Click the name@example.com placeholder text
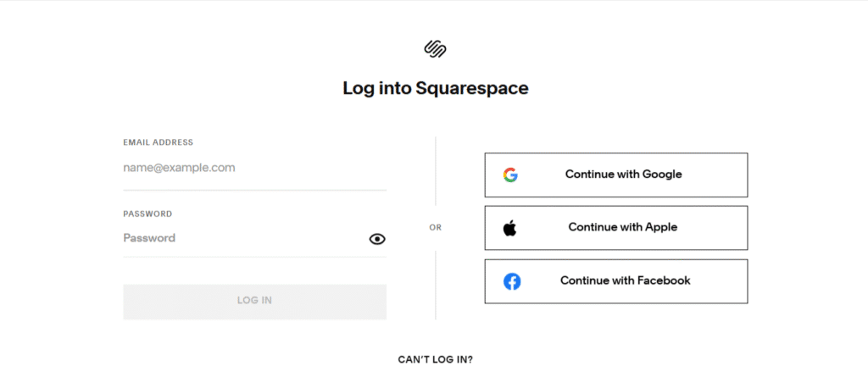Viewport: 868px width, 366px height. [x=179, y=168]
